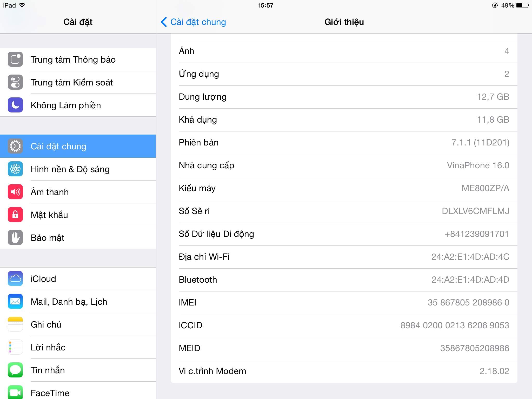This screenshot has height=399, width=532.
Task: Tap the Cài đặt sidebar title
Action: pyautogui.click(x=78, y=22)
